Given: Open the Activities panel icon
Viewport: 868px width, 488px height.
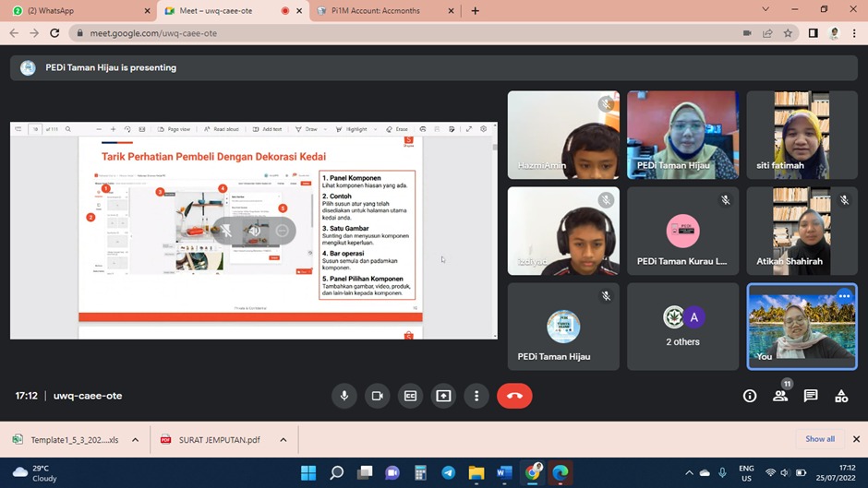Looking at the screenshot, I should point(841,396).
